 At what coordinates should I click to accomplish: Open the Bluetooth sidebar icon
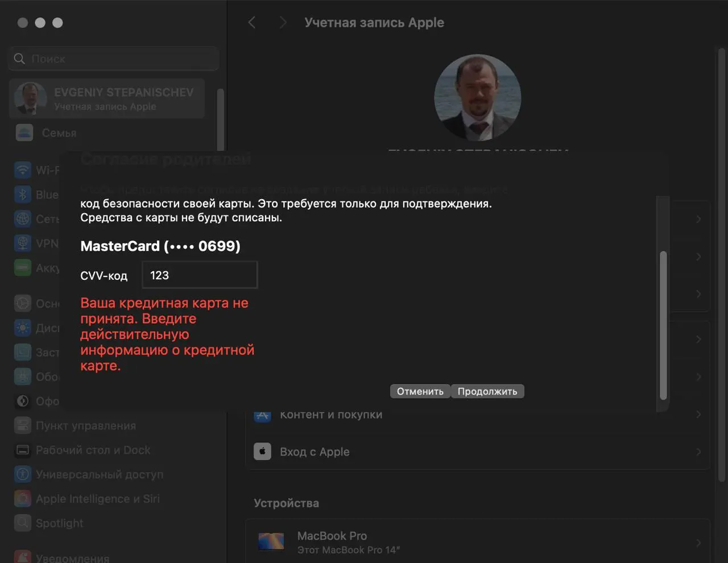coord(23,194)
